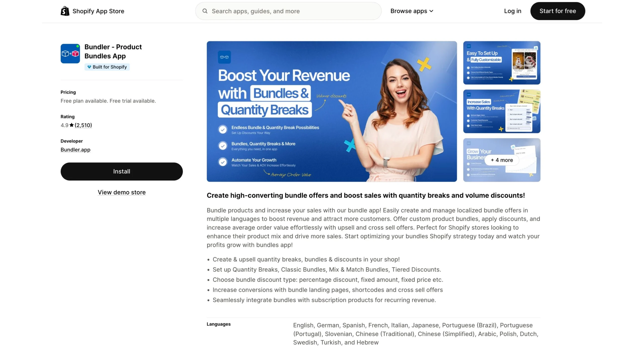Image resolution: width=644 pixels, height=362 pixels.
Task: Expand the Browse apps dropdown
Action: pyautogui.click(x=412, y=11)
